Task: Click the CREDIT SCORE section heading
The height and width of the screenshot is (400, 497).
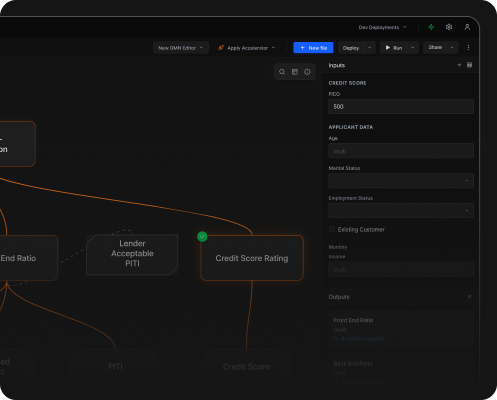Action: 347,83
